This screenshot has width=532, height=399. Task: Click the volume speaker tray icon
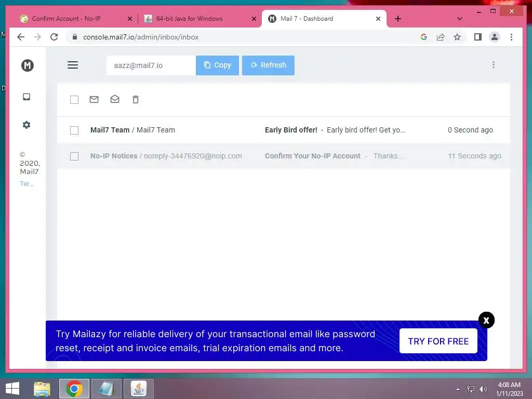point(483,389)
